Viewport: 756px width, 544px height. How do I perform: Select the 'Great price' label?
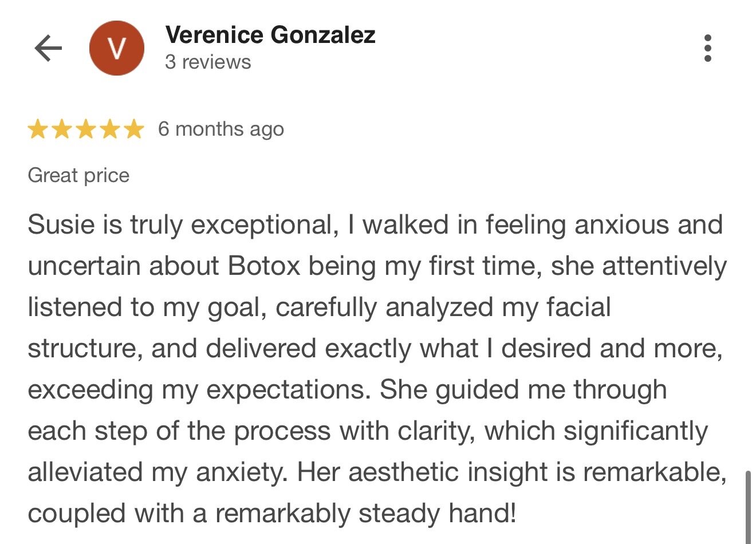78,175
